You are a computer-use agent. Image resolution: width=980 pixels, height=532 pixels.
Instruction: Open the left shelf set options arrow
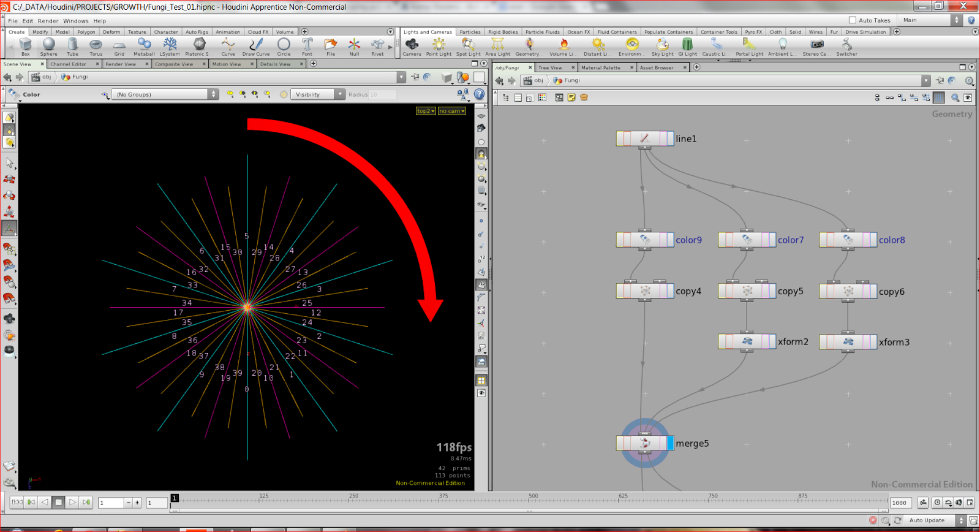click(x=391, y=32)
